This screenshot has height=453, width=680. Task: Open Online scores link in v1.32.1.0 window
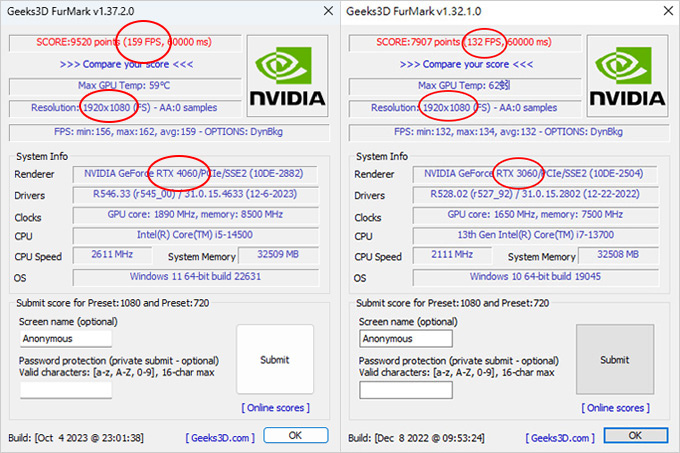[x=615, y=407]
